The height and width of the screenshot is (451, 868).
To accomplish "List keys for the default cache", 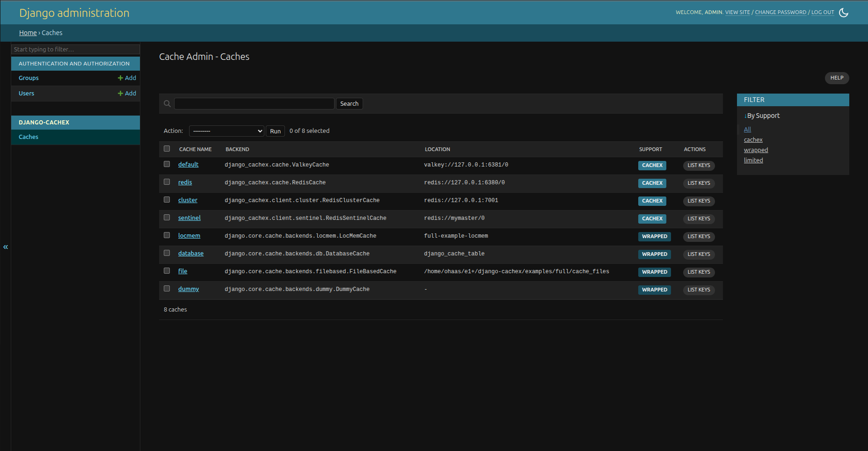I will pyautogui.click(x=699, y=165).
